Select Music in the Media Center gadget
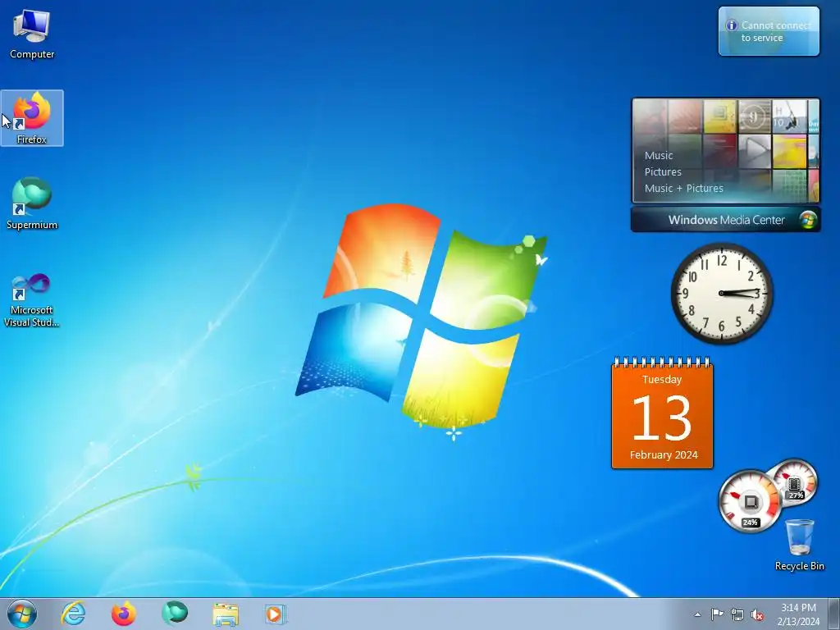Image resolution: width=840 pixels, height=630 pixels. 659,155
